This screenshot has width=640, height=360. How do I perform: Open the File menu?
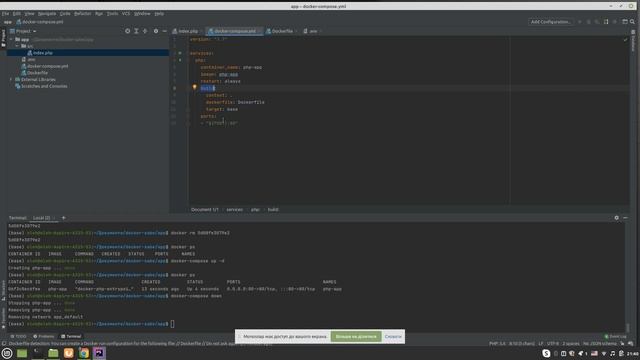(x=5, y=13)
